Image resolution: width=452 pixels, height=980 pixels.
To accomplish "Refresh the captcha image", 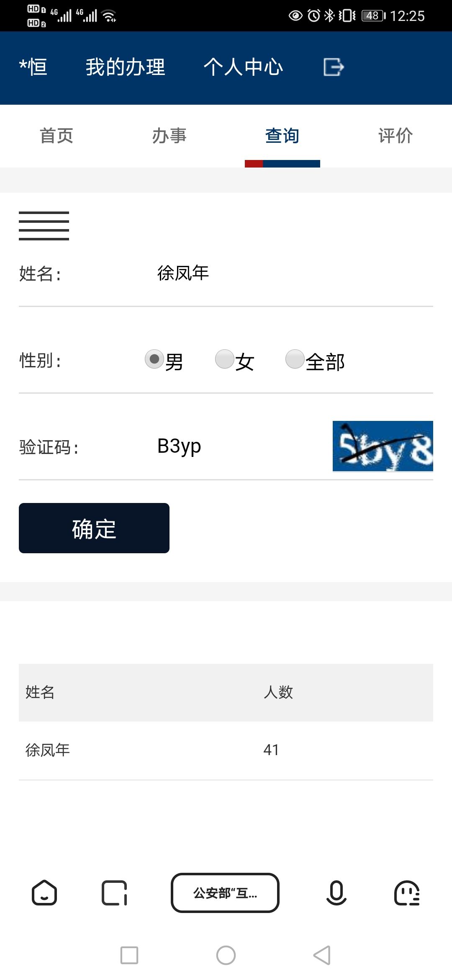I will 383,446.
